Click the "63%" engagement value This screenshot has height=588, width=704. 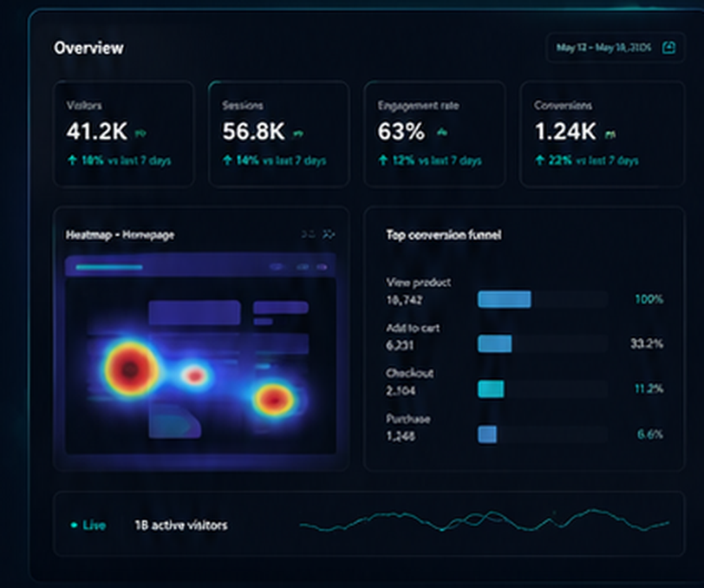401,132
